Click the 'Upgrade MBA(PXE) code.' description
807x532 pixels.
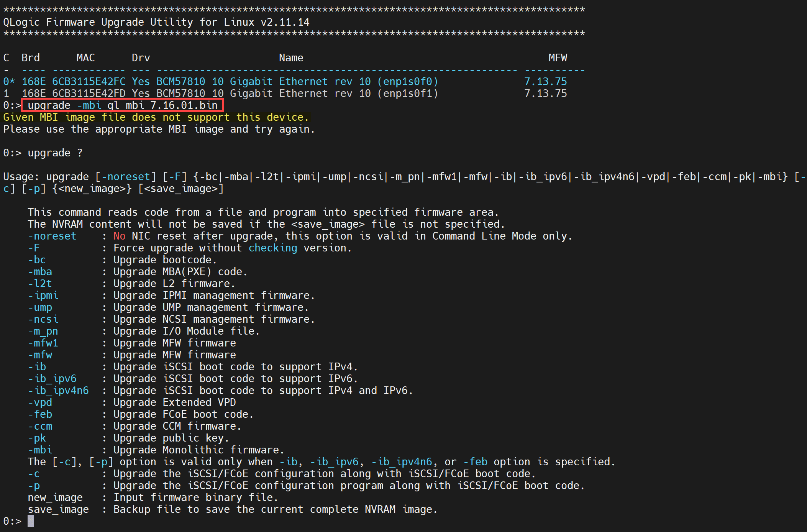pyautogui.click(x=180, y=272)
